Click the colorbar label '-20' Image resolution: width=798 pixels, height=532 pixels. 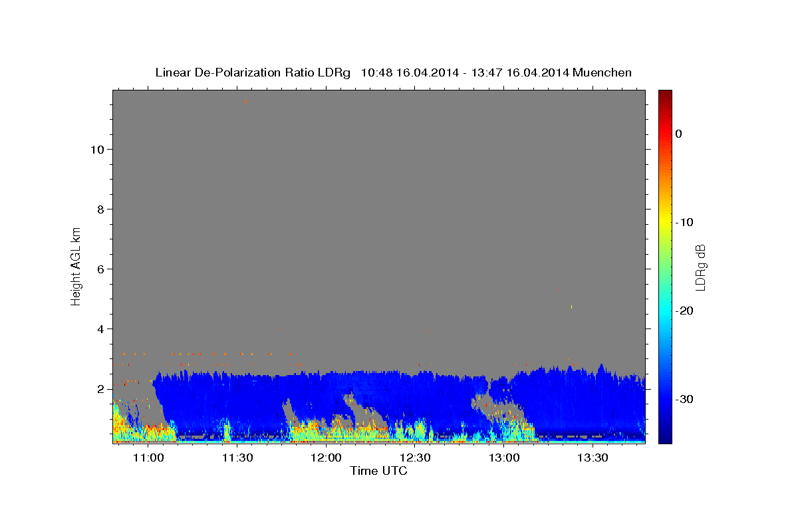pos(685,311)
